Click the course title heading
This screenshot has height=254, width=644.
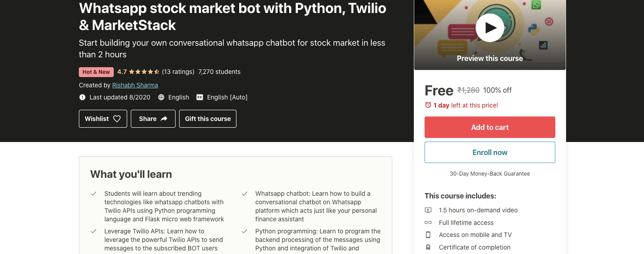232,16
